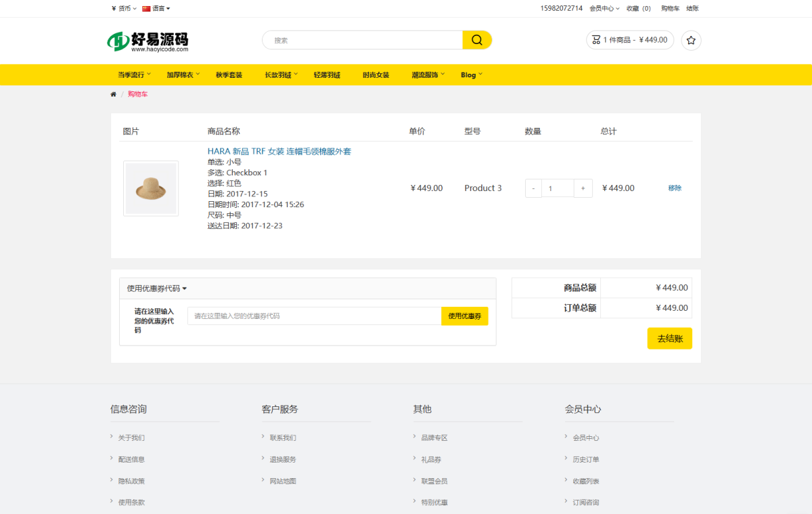Open 联盟会员 footer link

(x=434, y=481)
